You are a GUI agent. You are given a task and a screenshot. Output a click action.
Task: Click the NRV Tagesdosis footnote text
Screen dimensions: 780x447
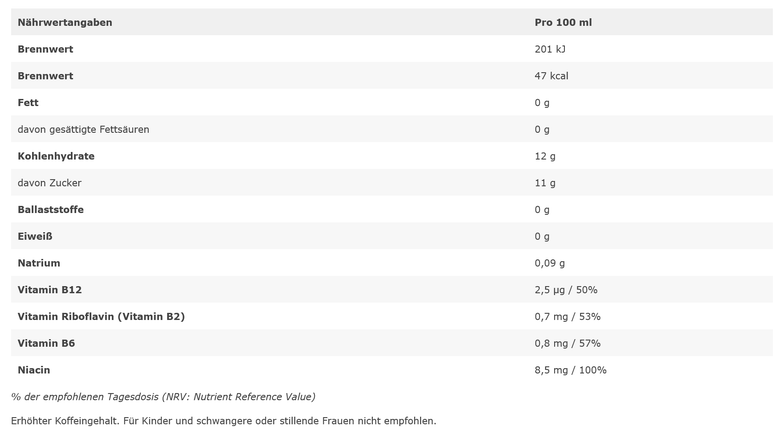pyautogui.click(x=163, y=397)
